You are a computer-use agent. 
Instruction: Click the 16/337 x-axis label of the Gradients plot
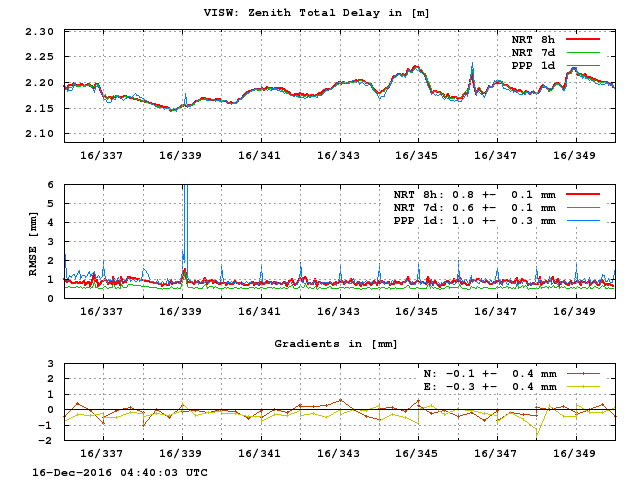click(101, 453)
